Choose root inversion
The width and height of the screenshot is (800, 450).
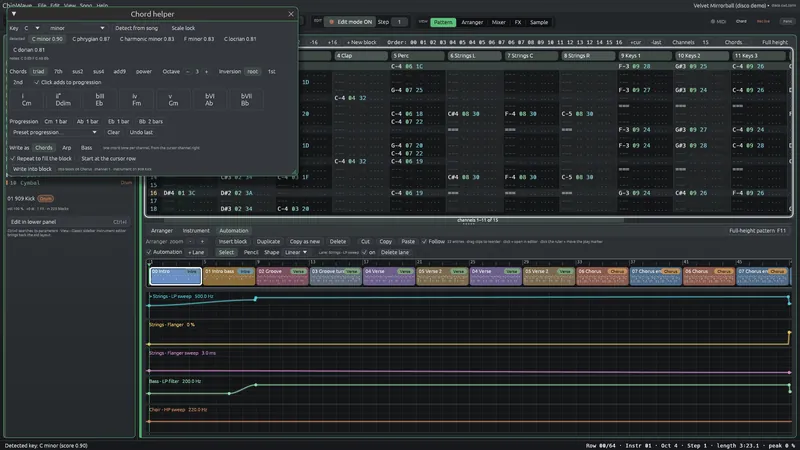tap(253, 71)
